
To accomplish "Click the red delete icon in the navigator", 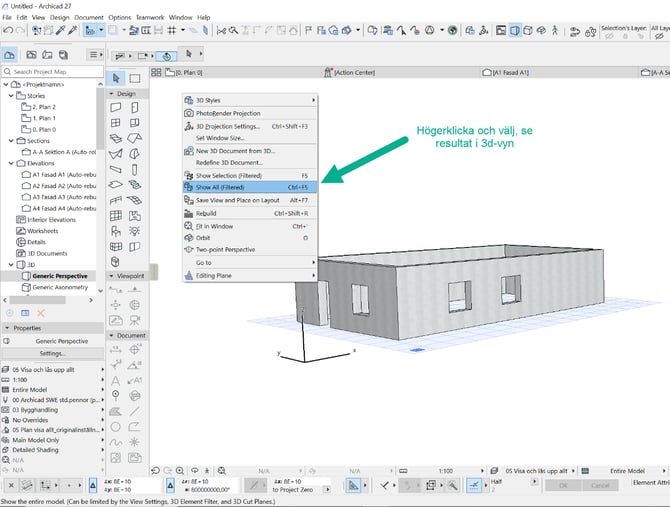I will tap(41, 313).
